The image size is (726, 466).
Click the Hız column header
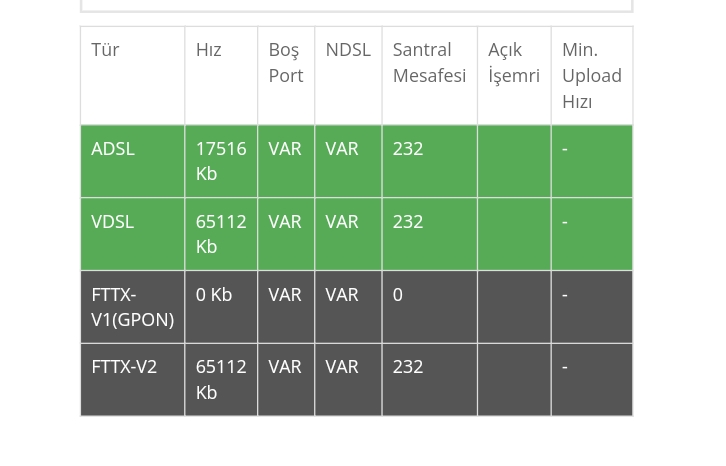pos(208,50)
